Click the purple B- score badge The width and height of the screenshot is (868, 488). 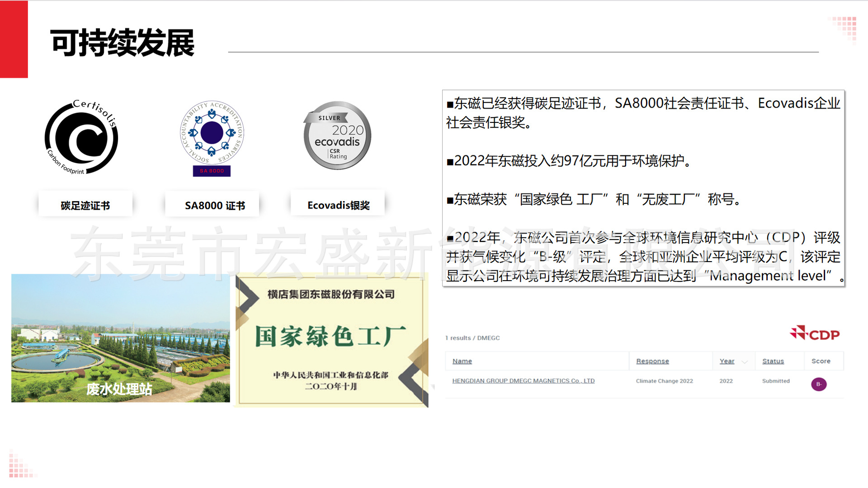tap(818, 384)
